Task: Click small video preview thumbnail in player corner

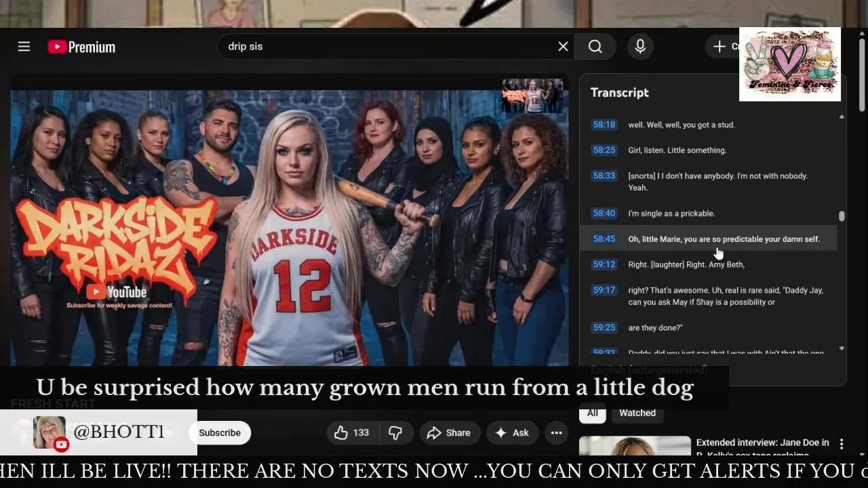Action: click(x=532, y=96)
